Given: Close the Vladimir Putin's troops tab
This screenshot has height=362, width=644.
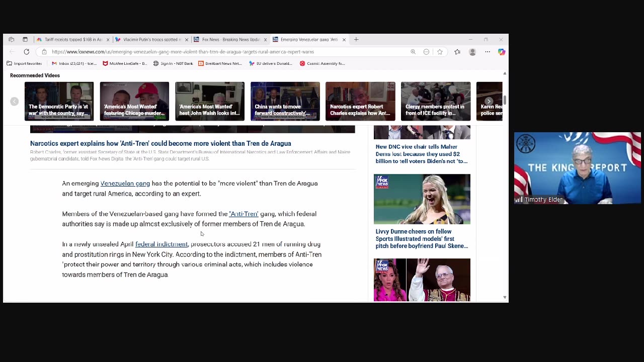Looking at the screenshot, I should [x=187, y=40].
